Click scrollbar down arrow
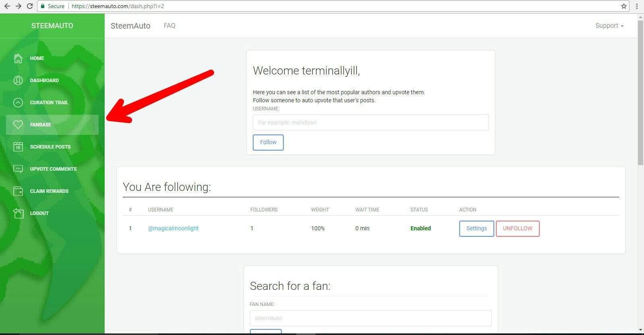Viewport: 644px width, 335px height. [x=640, y=330]
